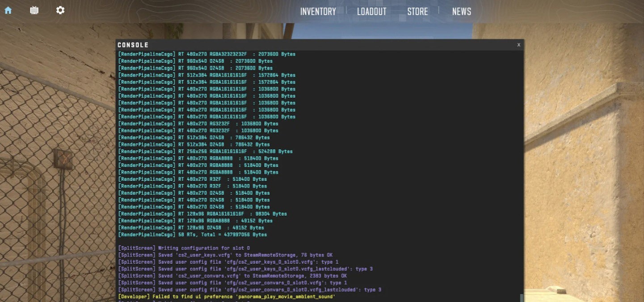Screen dimensions: 644x302
Task: Select the line saving 'cs2_user_convars.vcfg' to SteamRemoteStorage
Action: pos(232,276)
